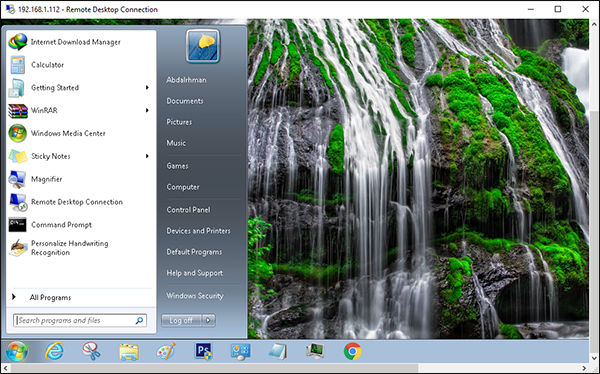Screen dimensions: 600x374
Task: Open Internet Explorer from the taskbar
Action: click(x=54, y=351)
